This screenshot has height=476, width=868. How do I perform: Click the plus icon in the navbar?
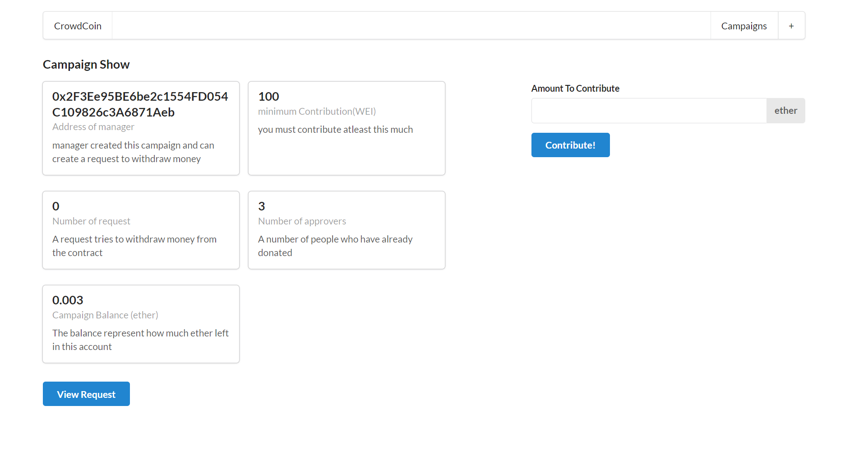[x=791, y=25]
